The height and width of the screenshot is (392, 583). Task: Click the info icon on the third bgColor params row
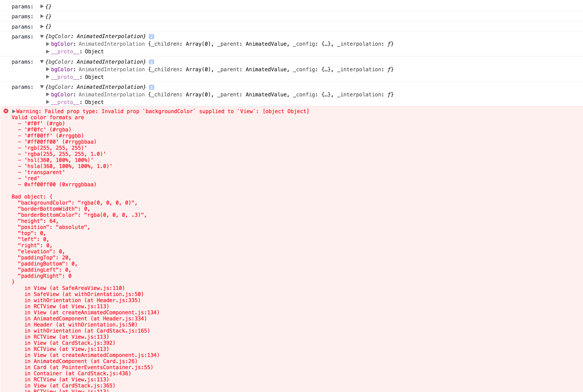[152, 87]
